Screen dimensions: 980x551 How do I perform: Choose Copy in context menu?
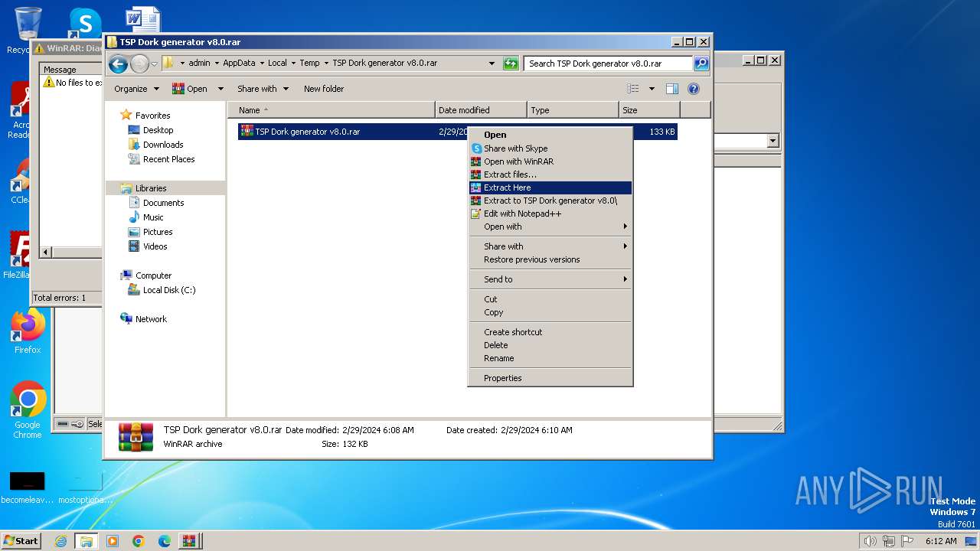tap(550, 312)
